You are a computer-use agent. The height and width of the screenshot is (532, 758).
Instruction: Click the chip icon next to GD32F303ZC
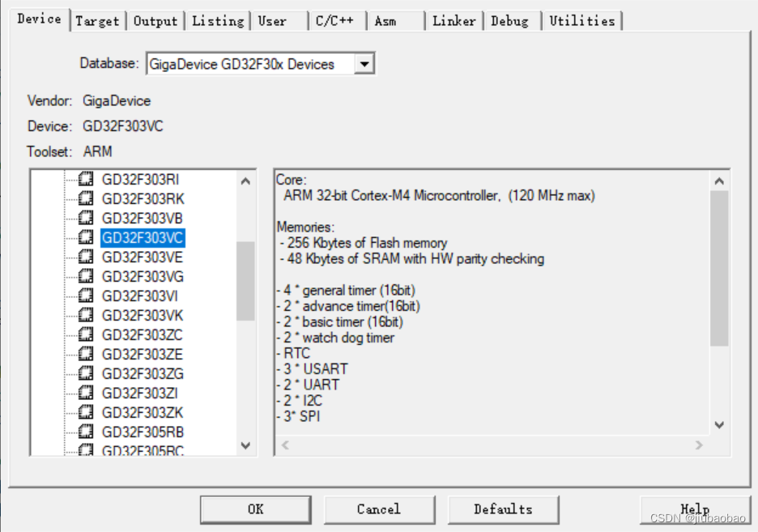(86, 334)
